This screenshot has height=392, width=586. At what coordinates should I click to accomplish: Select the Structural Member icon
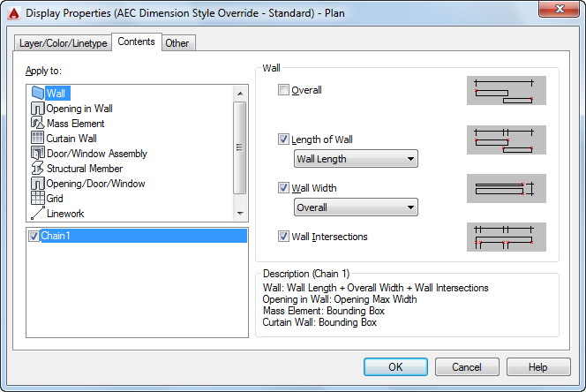[x=37, y=169]
